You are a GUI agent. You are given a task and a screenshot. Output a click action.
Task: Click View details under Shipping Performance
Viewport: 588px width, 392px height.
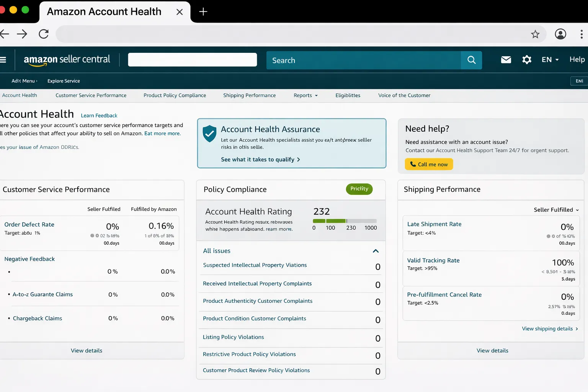pyautogui.click(x=492, y=351)
